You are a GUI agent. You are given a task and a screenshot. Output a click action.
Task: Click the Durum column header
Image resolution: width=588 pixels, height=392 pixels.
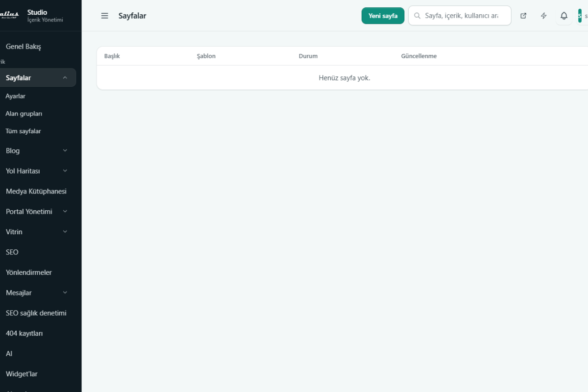pyautogui.click(x=308, y=56)
